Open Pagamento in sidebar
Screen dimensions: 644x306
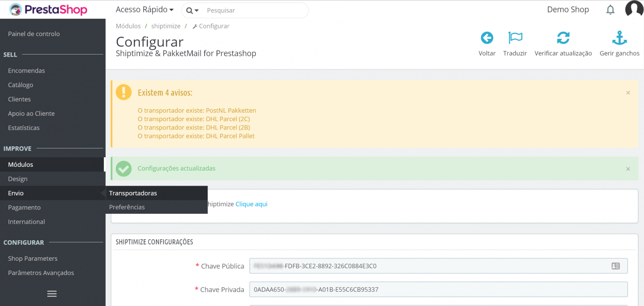(24, 207)
